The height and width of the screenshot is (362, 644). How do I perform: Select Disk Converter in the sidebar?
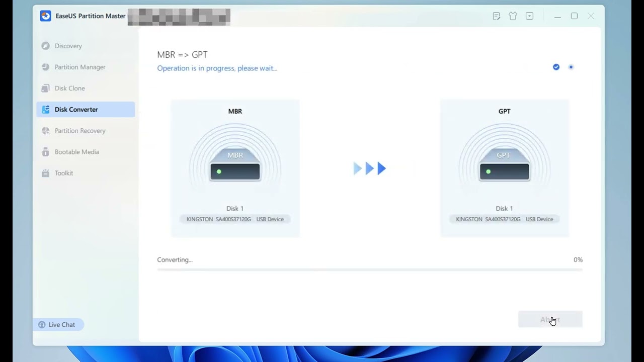(86, 109)
